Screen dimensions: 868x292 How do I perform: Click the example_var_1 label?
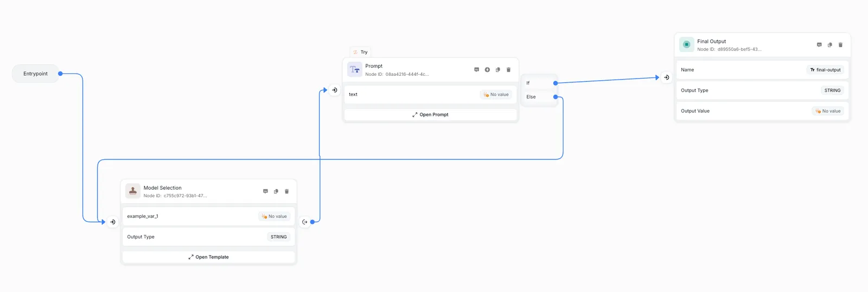143,216
